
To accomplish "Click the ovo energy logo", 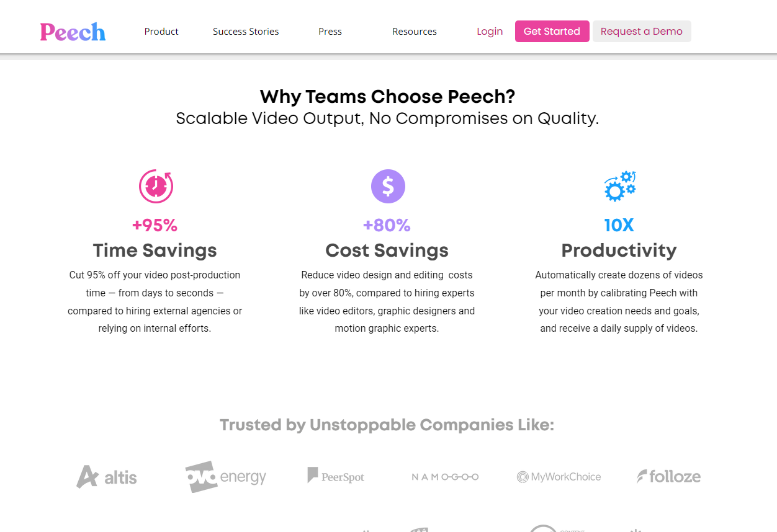I will click(x=225, y=476).
